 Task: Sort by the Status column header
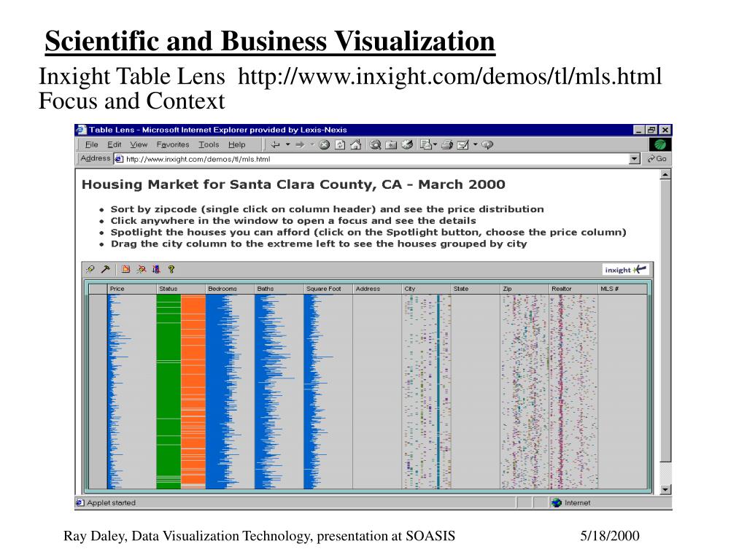click(181, 289)
